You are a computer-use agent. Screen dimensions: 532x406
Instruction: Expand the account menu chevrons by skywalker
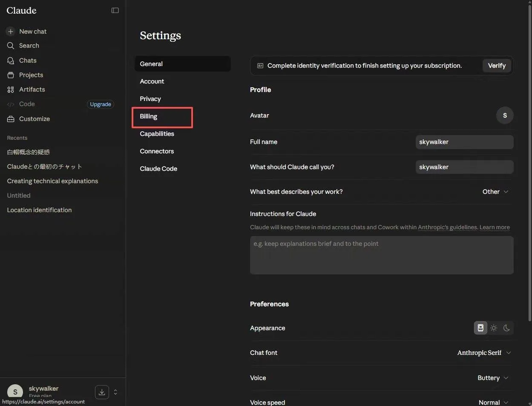(115, 392)
